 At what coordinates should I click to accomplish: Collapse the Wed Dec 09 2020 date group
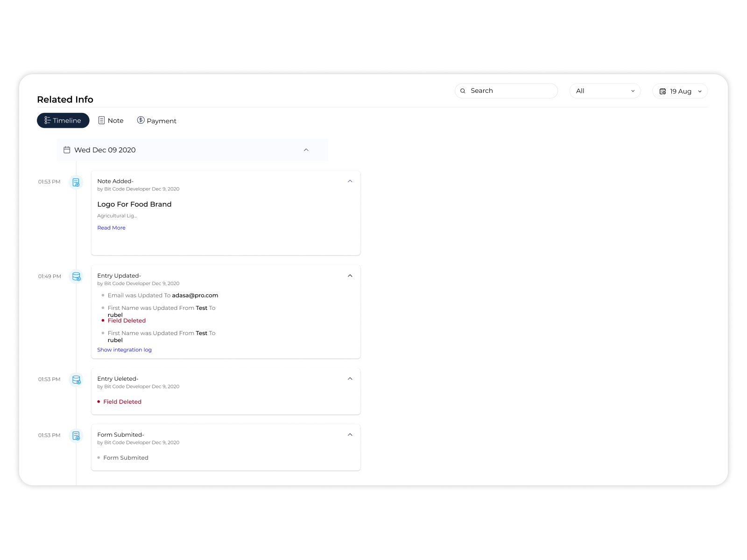click(x=306, y=150)
